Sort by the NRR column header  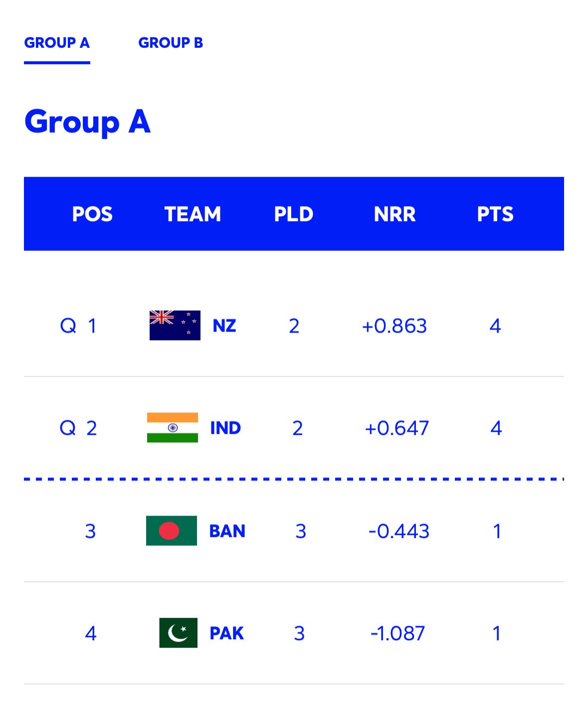[395, 214]
